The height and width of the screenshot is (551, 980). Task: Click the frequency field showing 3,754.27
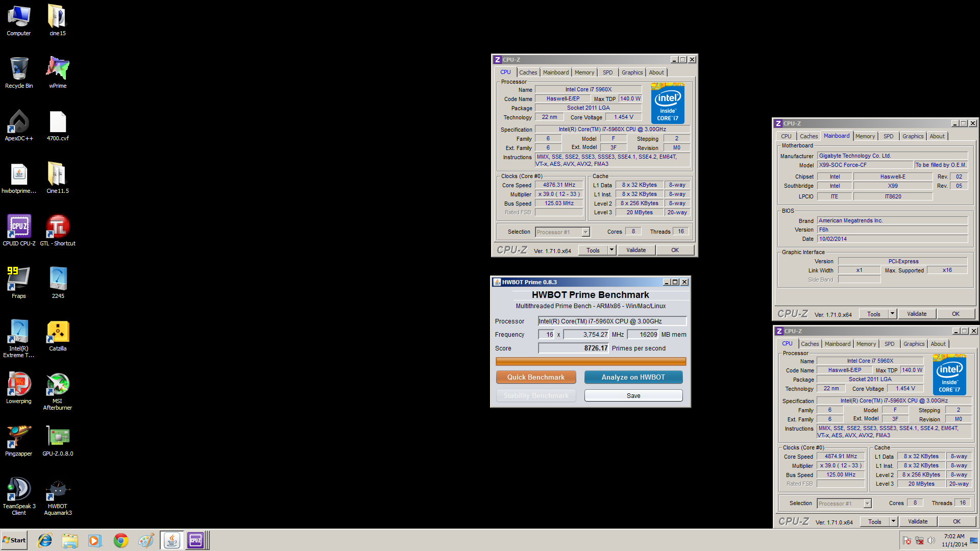tap(586, 334)
